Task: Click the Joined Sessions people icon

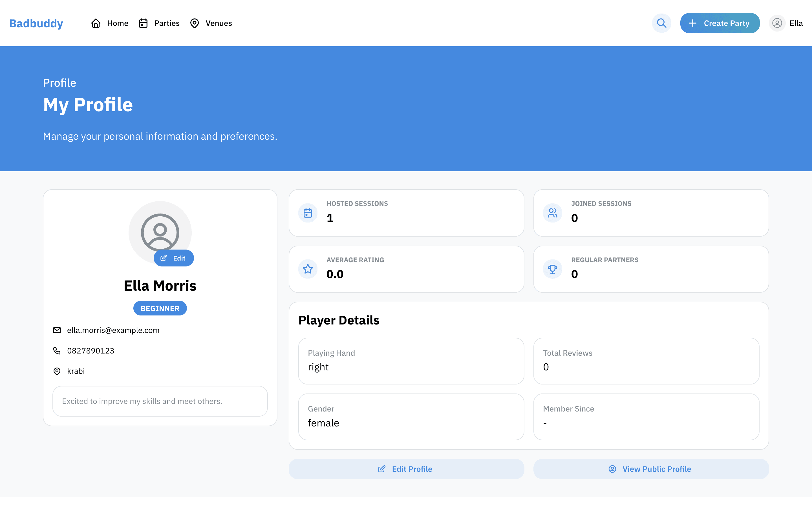Action: (552, 213)
